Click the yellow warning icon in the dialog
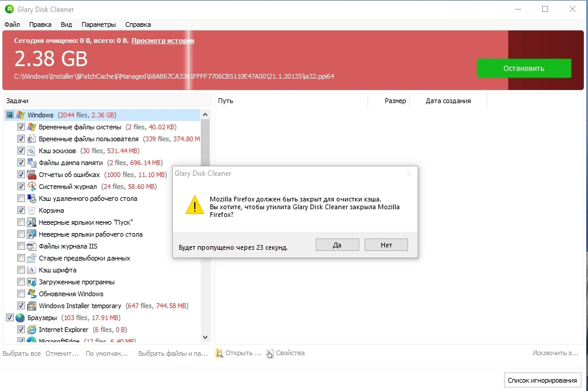The image size is (588, 391). pyautogui.click(x=195, y=205)
